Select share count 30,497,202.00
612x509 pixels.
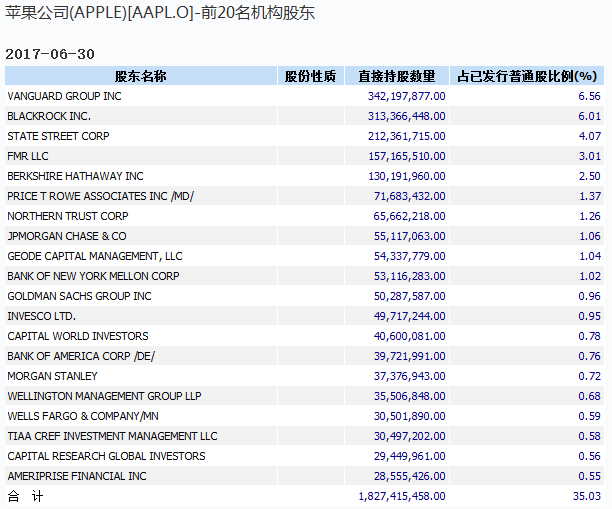point(409,436)
